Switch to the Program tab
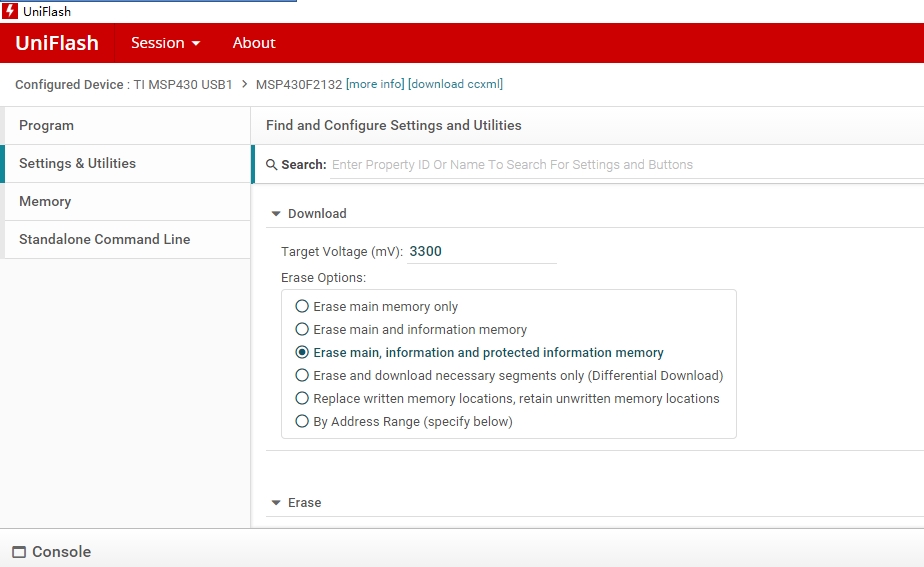The width and height of the screenshot is (924, 567). pyautogui.click(x=47, y=126)
